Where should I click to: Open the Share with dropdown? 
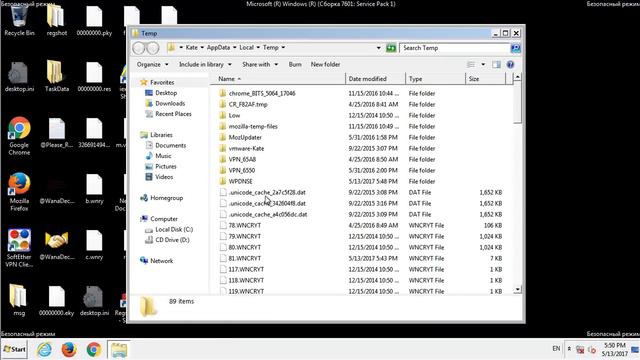coord(260,64)
